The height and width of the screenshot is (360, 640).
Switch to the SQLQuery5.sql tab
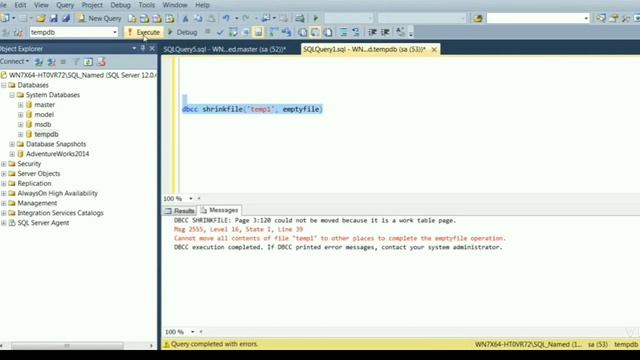(224, 49)
